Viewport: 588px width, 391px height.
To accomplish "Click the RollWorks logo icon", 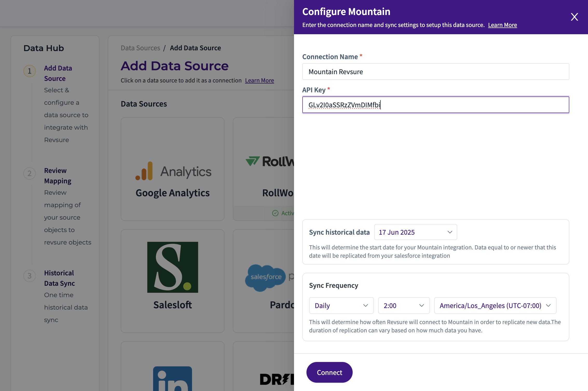I will (253, 161).
